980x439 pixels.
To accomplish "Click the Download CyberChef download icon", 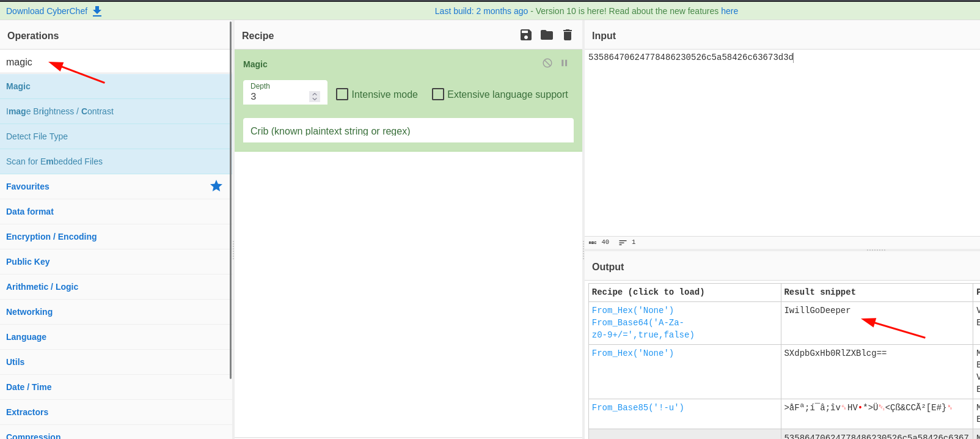I will pyautogui.click(x=97, y=11).
